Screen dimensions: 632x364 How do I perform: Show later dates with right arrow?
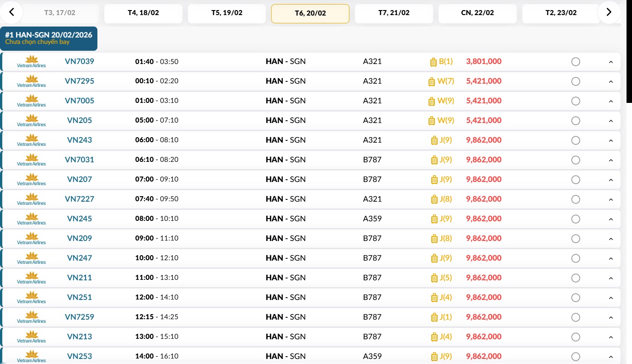609,12
